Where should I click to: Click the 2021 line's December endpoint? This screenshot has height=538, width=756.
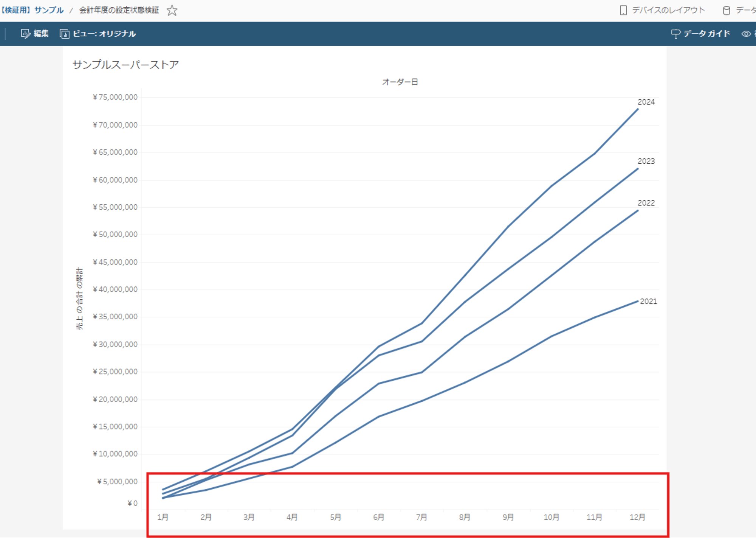638,301
